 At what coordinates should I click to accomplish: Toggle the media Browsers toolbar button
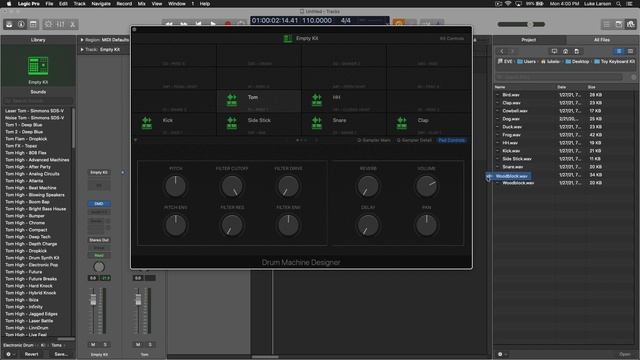(x=631, y=24)
